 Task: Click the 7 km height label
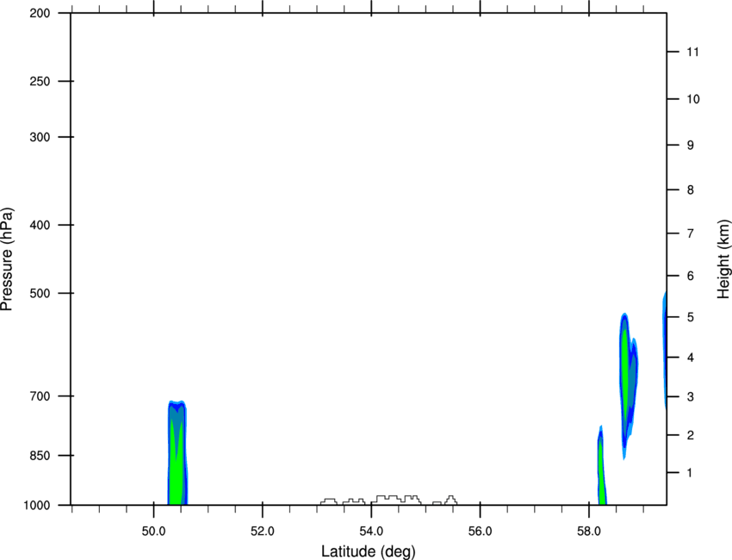690,233
